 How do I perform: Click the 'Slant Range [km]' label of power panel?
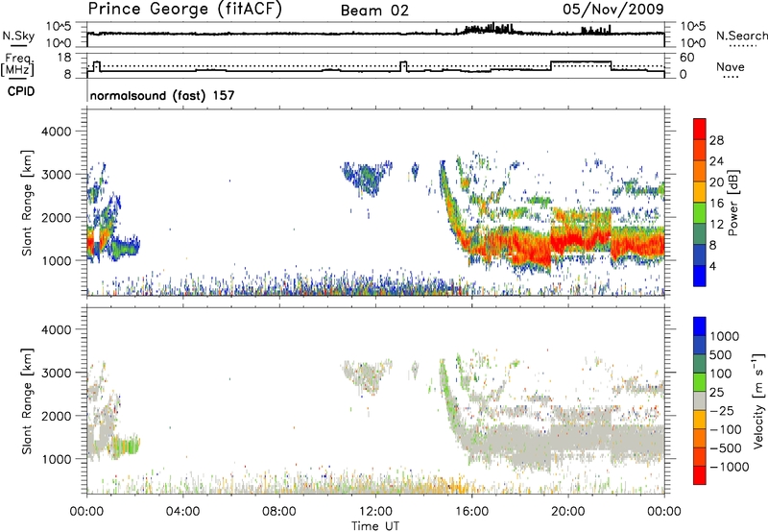click(27, 203)
